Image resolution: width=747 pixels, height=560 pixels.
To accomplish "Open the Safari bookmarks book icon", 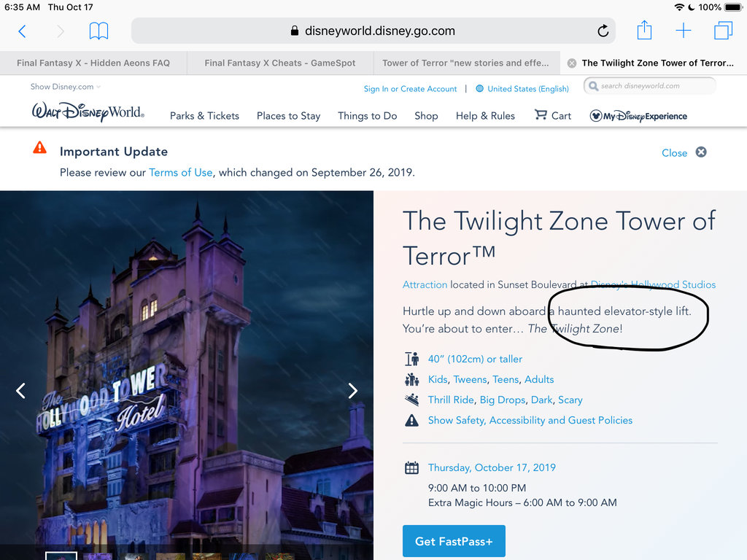I will coord(98,31).
